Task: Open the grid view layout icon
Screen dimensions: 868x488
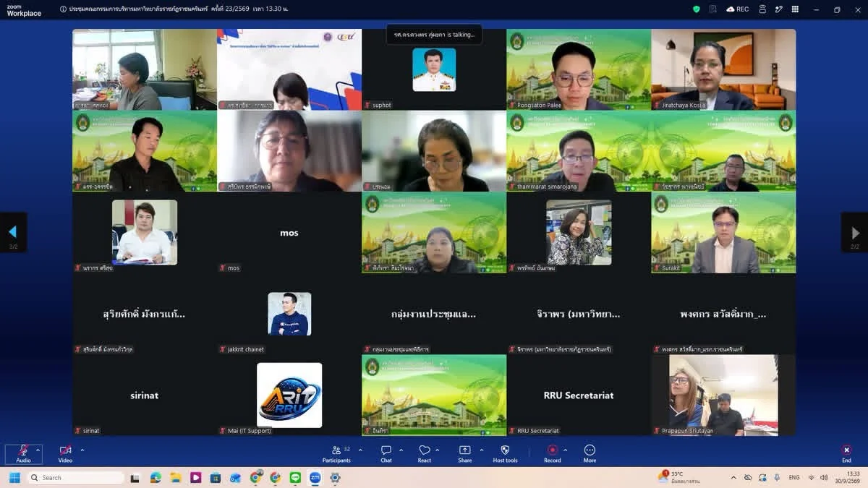Action: coord(796,9)
